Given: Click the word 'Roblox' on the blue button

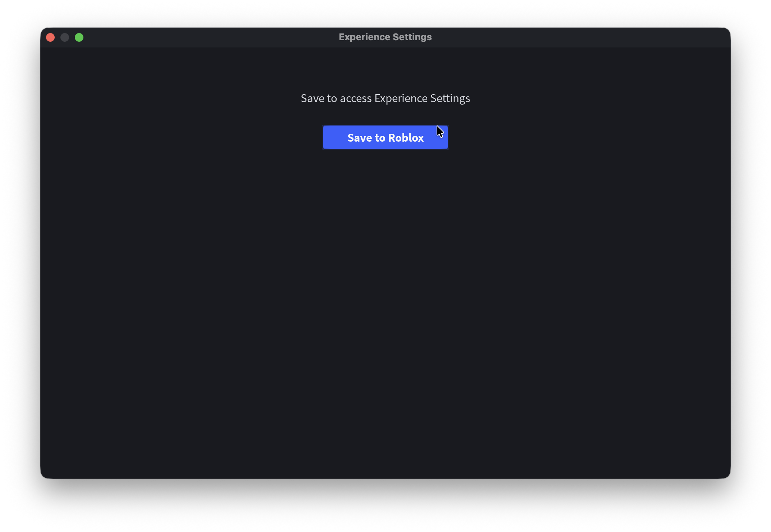Looking at the screenshot, I should click(406, 138).
